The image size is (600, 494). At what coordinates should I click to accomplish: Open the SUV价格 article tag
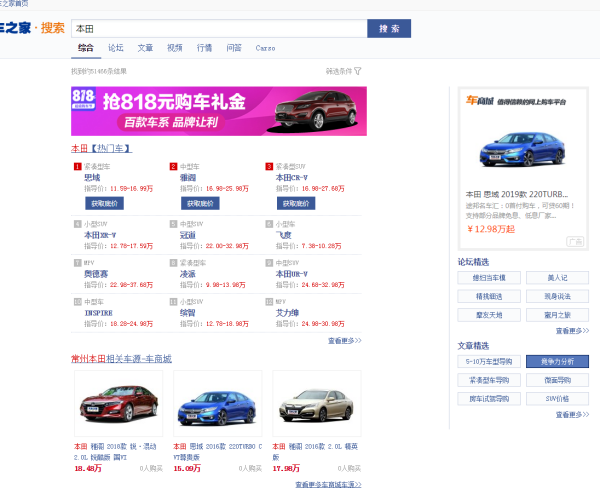(558, 399)
